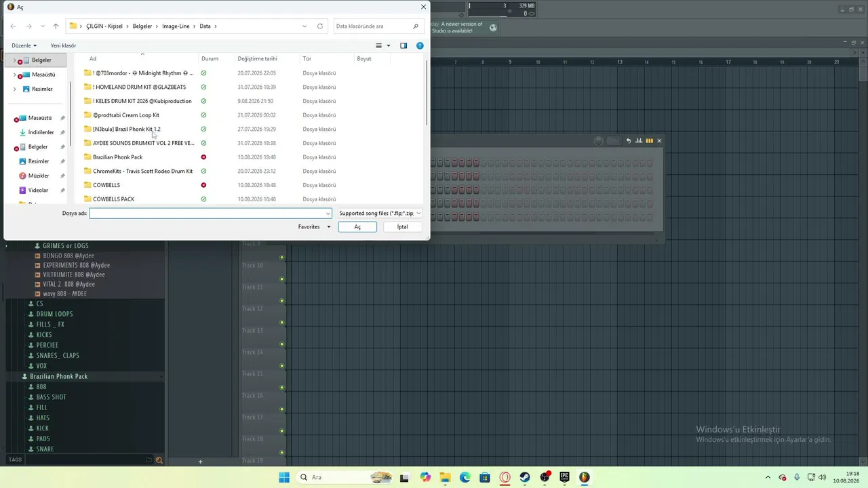Click the folder icon in TAGS bar
This screenshot has height=488, width=868.
pos(149,460)
